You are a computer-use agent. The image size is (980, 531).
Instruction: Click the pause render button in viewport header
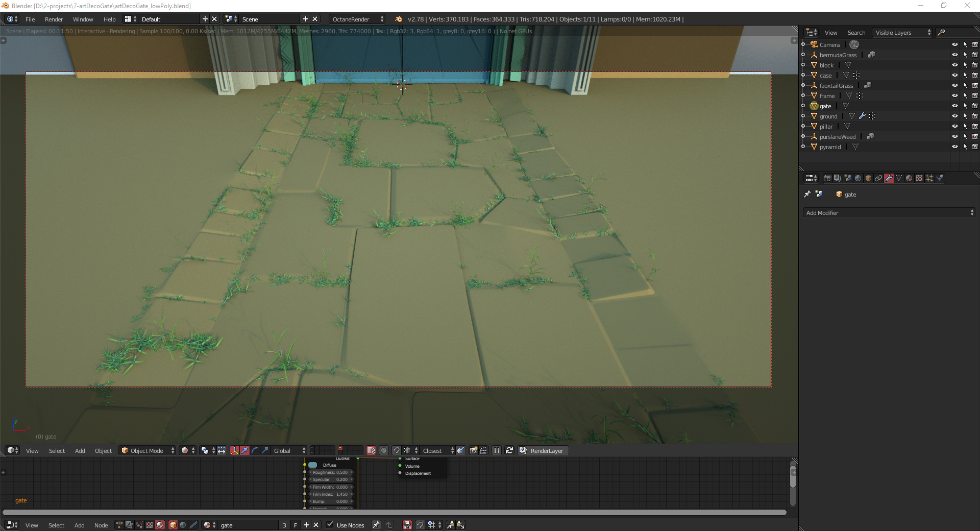click(x=496, y=450)
